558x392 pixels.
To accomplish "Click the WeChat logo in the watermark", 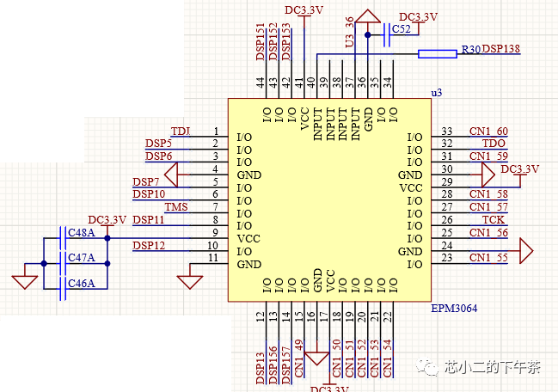I will click(427, 366).
